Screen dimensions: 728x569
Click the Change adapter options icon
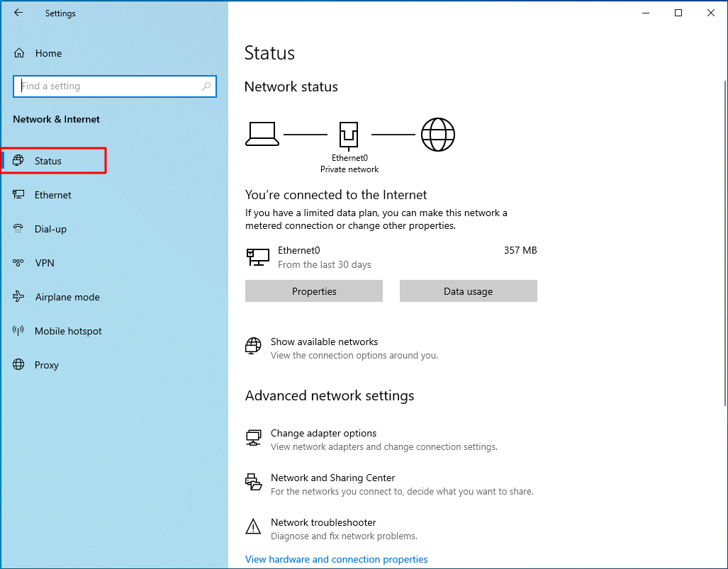tap(253, 438)
